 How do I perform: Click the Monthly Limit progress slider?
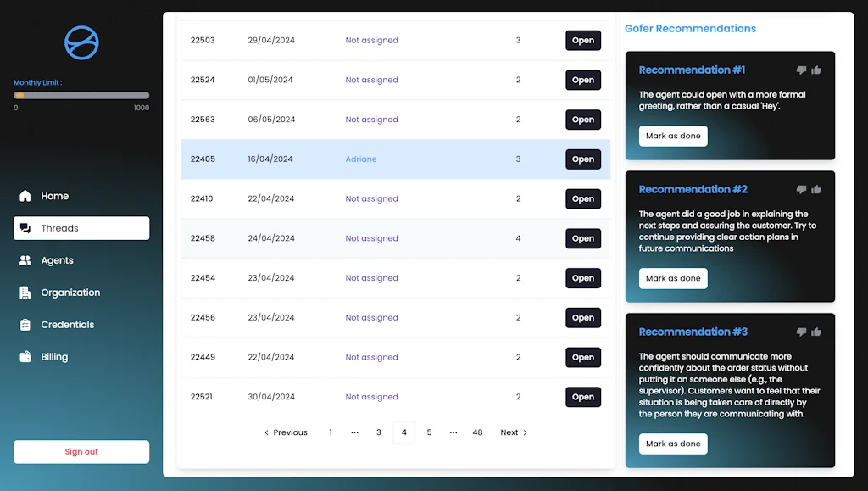[81, 95]
